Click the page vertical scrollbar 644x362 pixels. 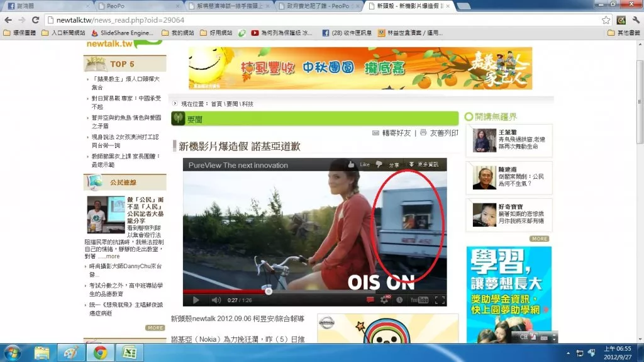pyautogui.click(x=640, y=101)
